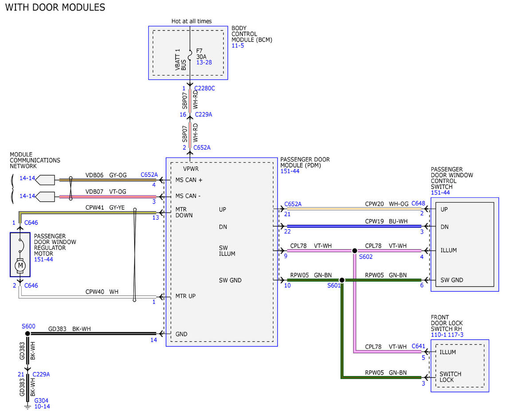Click "VDB06 GY-OG" wire label
This screenshot has height=411, width=532.
tap(106, 175)
